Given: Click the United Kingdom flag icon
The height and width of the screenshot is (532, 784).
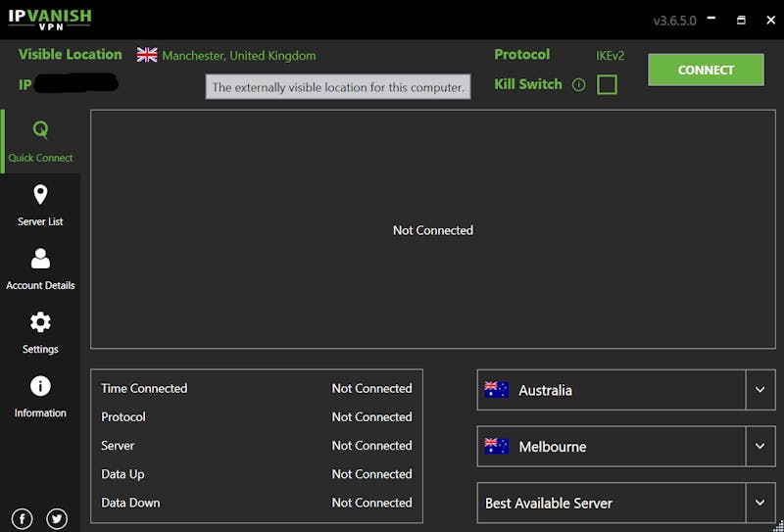Looking at the screenshot, I should (x=147, y=55).
